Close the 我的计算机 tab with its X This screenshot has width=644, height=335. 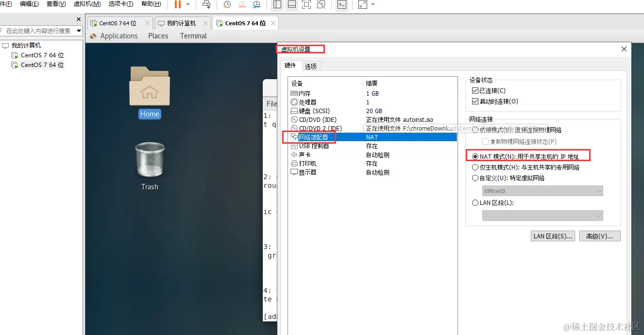206,23
